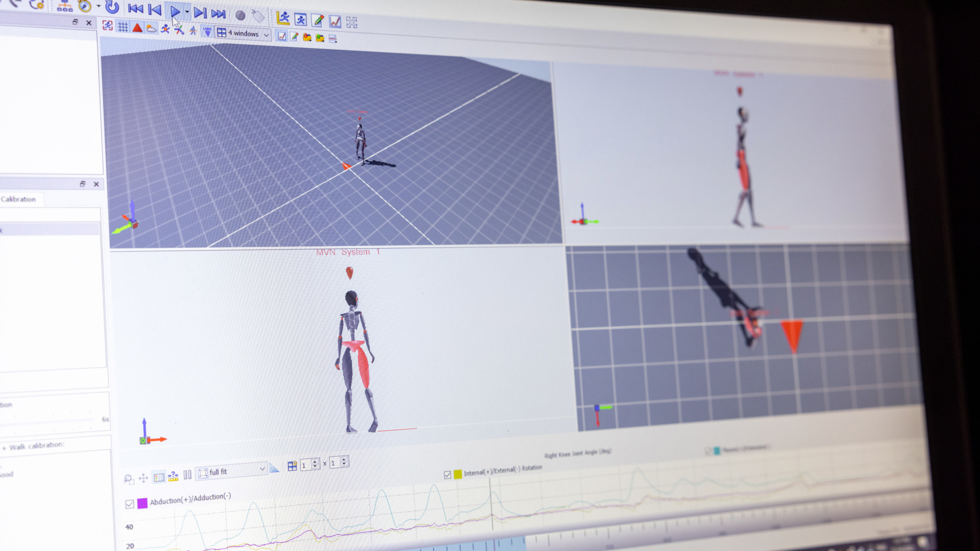Click the grey Record circle button
The width and height of the screenshot is (980, 551).
pos(240,15)
